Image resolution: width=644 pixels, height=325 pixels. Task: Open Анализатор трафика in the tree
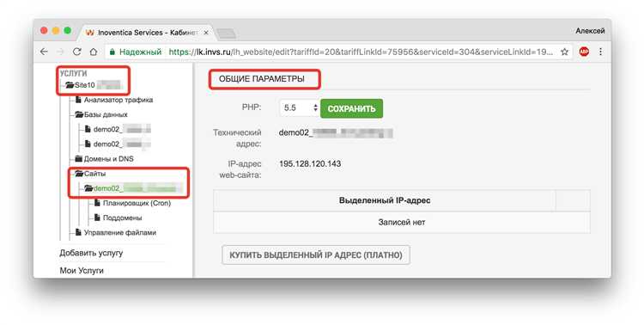pos(118,100)
